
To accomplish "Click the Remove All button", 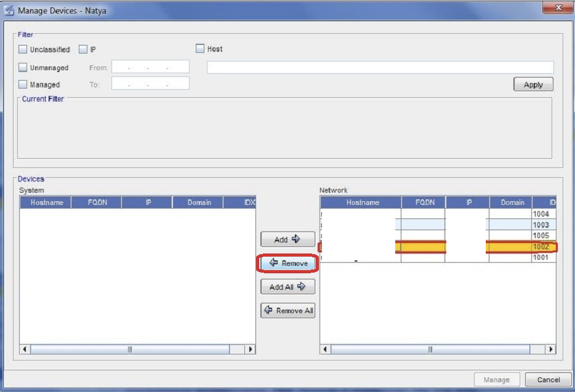I will (288, 311).
